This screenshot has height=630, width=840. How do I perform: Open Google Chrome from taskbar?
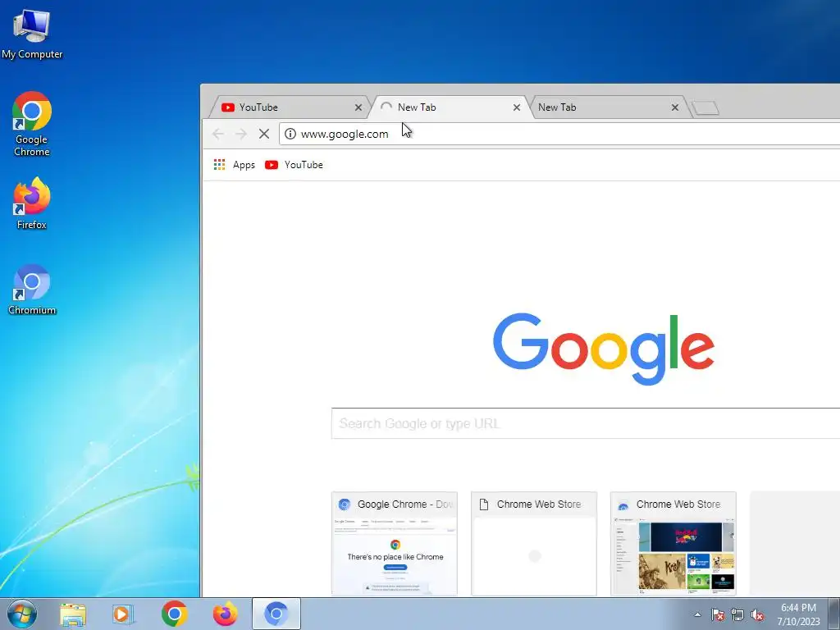pos(174,614)
